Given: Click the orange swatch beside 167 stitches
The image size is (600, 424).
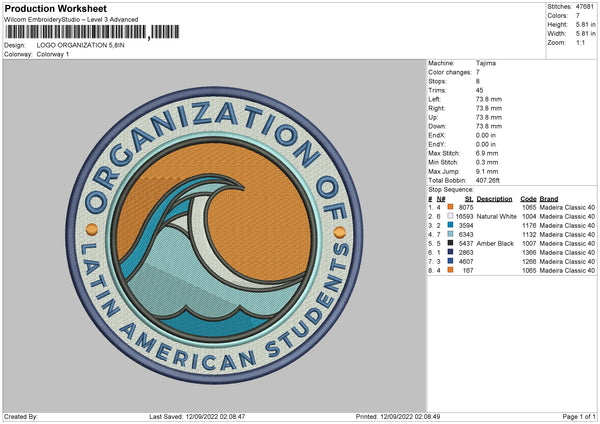Looking at the screenshot, I should tap(450, 270).
